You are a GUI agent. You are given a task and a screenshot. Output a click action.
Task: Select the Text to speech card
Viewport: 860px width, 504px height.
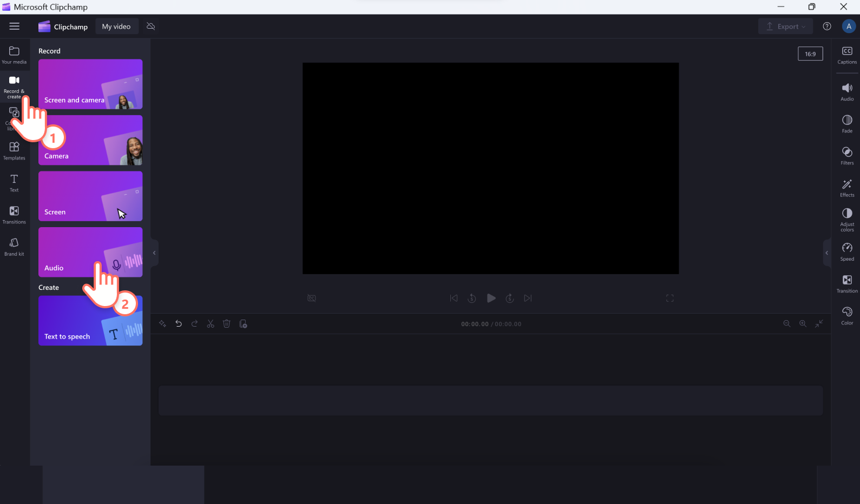pyautogui.click(x=90, y=321)
